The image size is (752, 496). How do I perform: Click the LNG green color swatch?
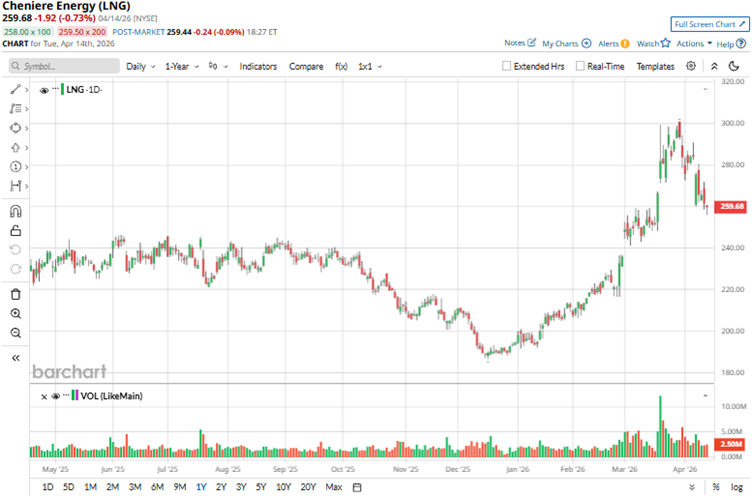point(62,89)
